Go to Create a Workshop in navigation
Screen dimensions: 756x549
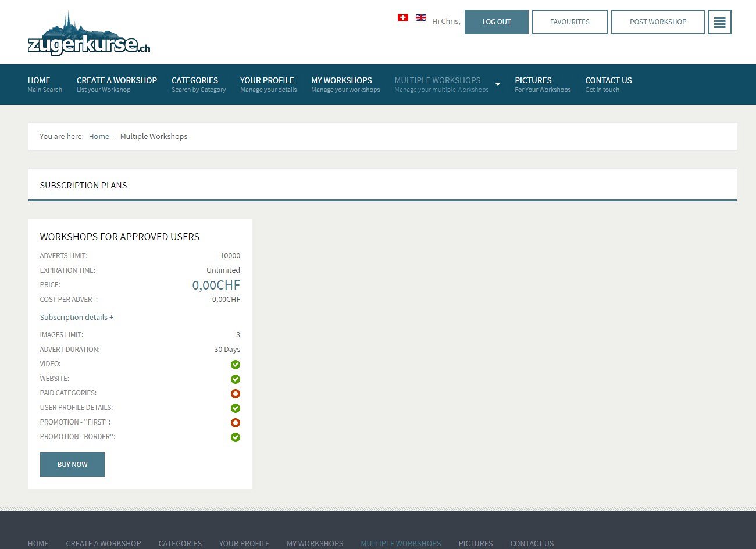pos(116,84)
